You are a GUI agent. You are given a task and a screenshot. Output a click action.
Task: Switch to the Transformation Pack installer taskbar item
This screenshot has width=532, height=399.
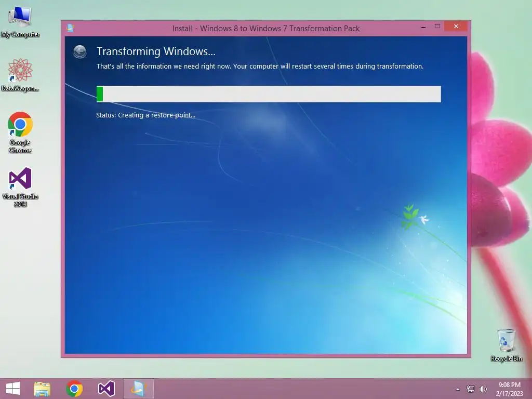pyautogui.click(x=138, y=389)
